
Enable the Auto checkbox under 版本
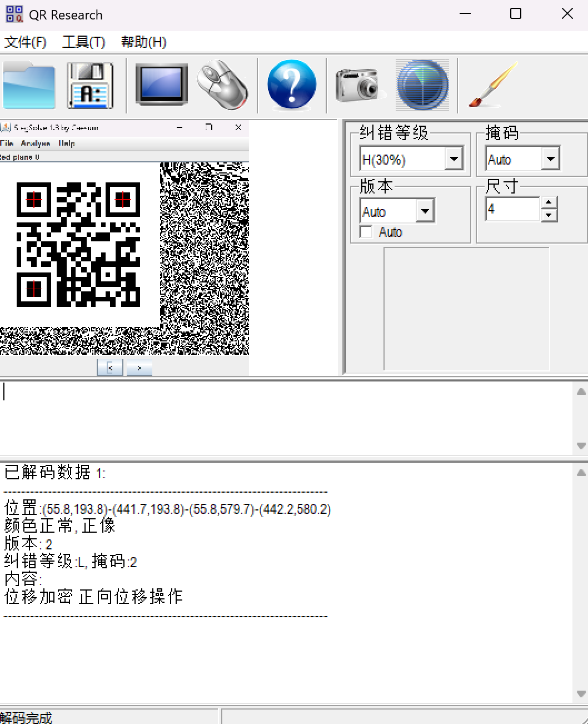tap(366, 232)
